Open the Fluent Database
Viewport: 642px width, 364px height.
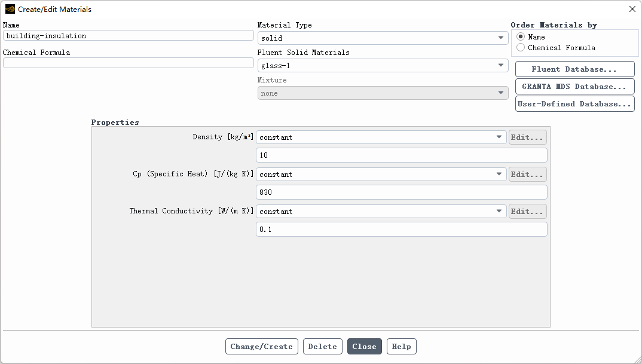(574, 69)
